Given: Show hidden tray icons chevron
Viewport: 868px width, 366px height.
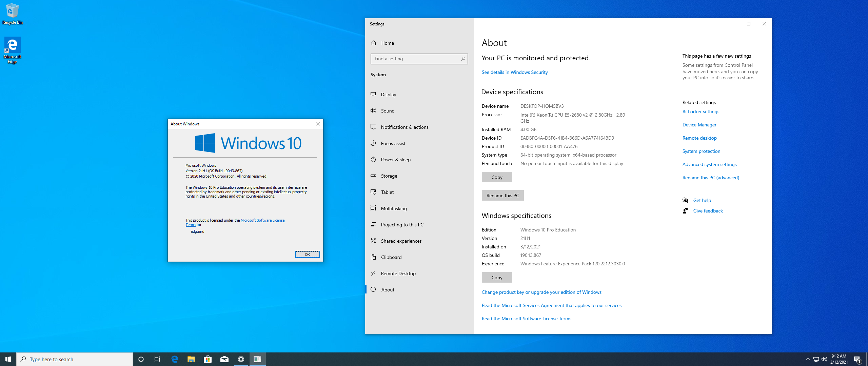Looking at the screenshot, I should click(x=808, y=359).
